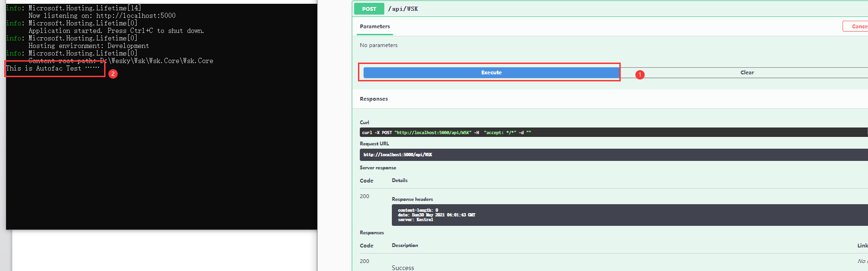Click the 'No parameters' text

coord(379,45)
